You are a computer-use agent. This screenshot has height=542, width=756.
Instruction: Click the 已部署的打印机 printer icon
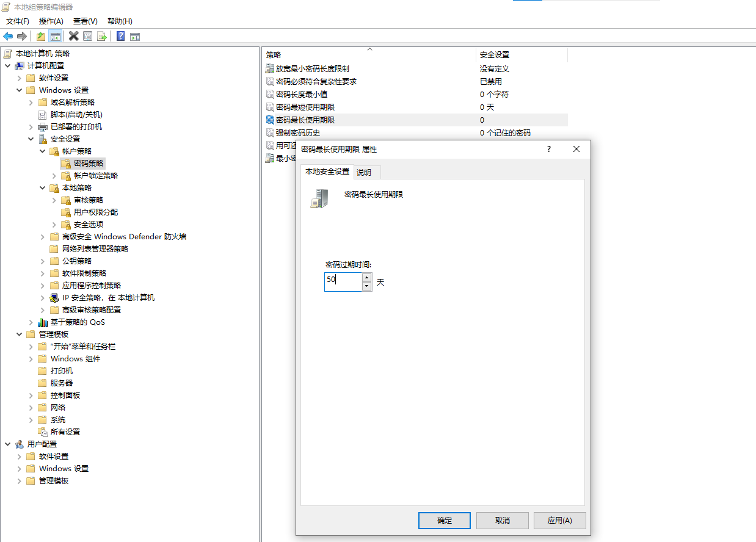pyautogui.click(x=43, y=126)
